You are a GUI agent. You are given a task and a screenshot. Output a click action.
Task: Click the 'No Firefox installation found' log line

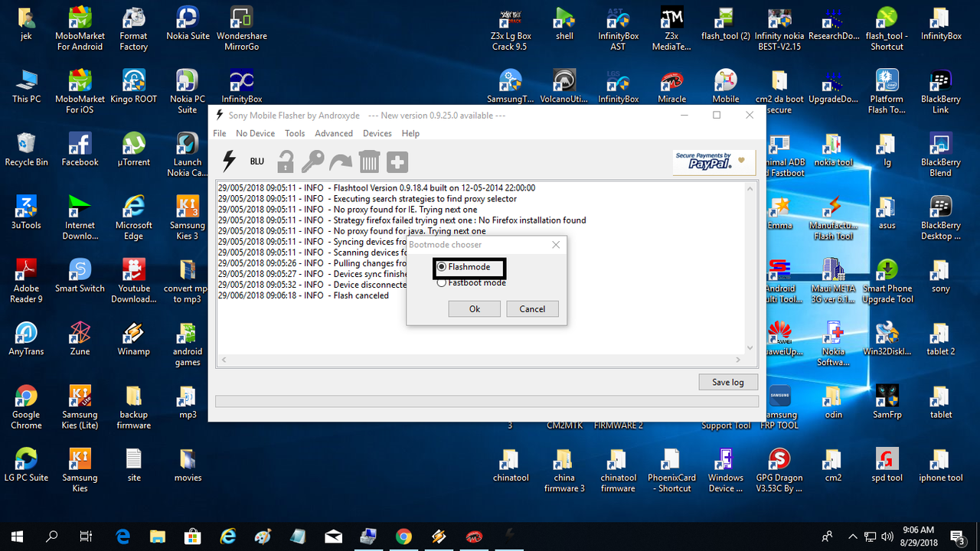(402, 220)
